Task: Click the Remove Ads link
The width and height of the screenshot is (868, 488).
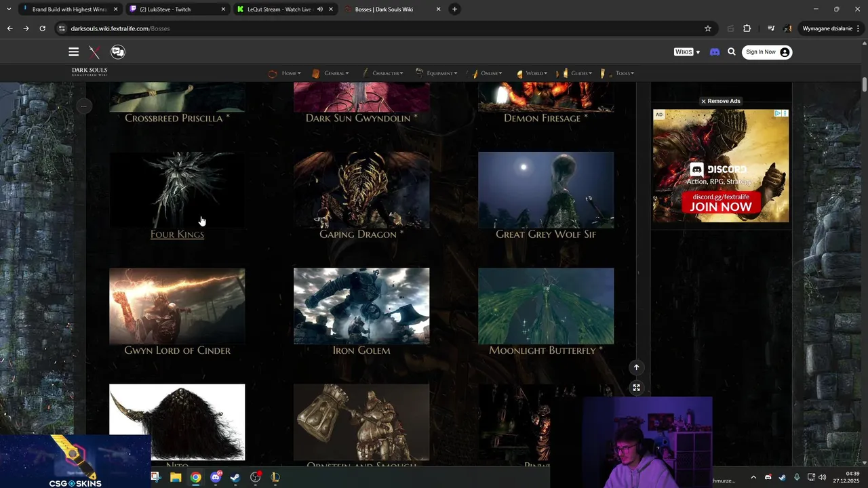Action: (720, 101)
